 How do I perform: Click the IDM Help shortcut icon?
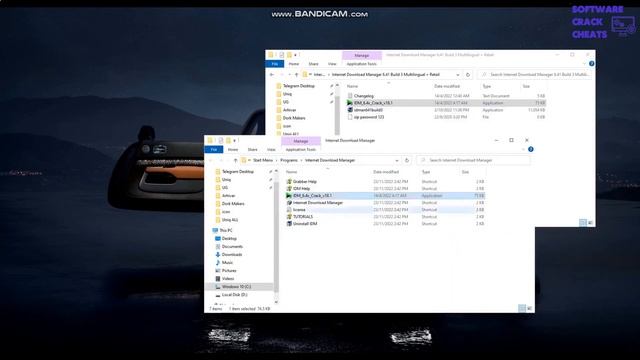(x=289, y=189)
